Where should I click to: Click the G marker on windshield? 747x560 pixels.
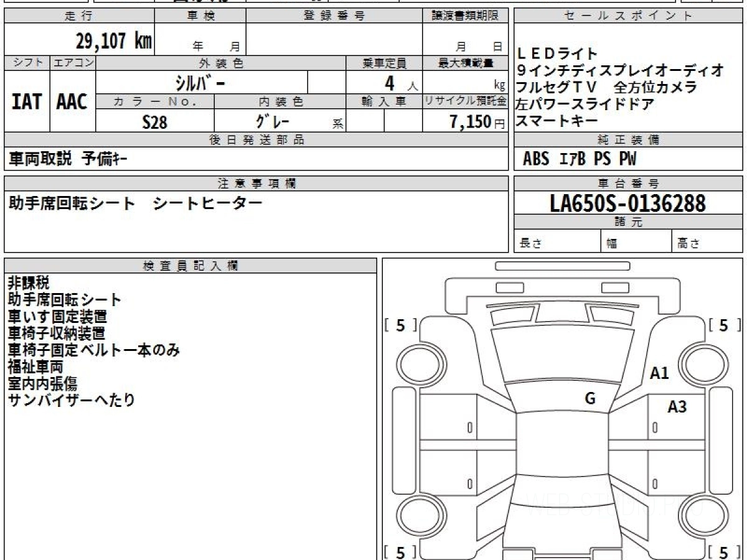[590, 399]
